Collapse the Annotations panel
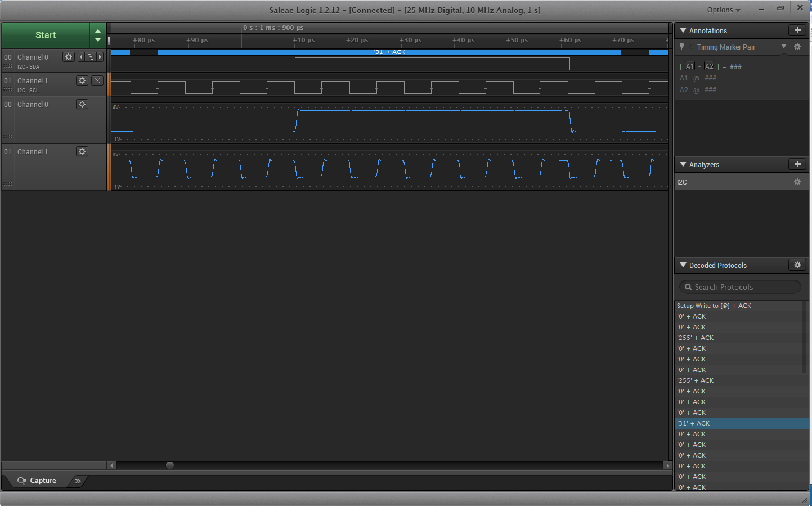The height and width of the screenshot is (506, 812). click(683, 30)
